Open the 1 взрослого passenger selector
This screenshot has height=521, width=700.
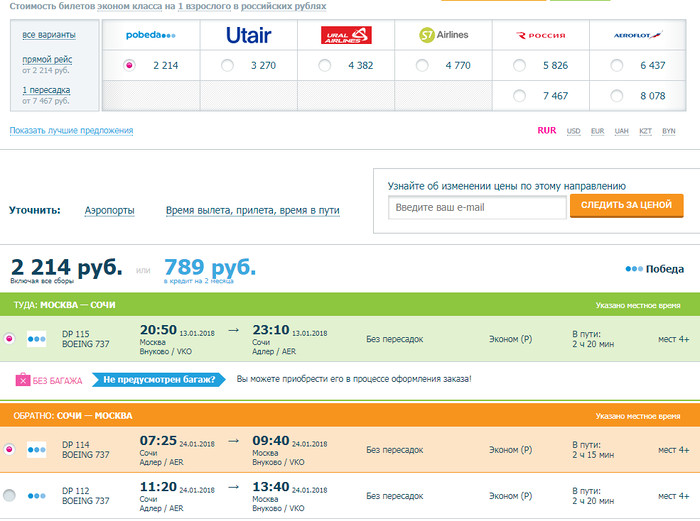tap(204, 6)
